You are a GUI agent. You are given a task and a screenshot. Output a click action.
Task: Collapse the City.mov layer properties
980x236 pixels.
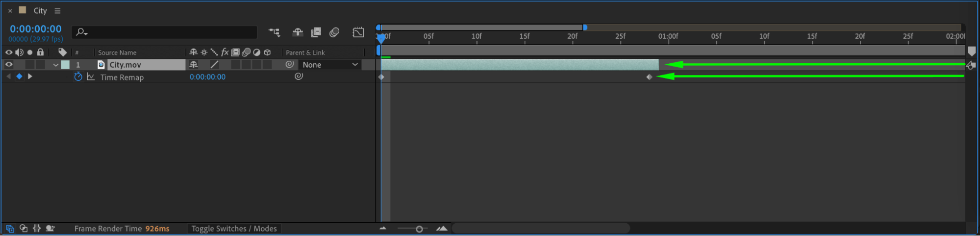(x=56, y=65)
